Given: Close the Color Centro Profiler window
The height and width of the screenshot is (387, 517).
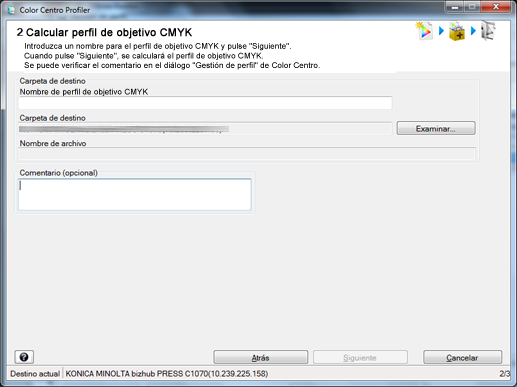Looking at the screenshot, I should (x=496, y=7).
